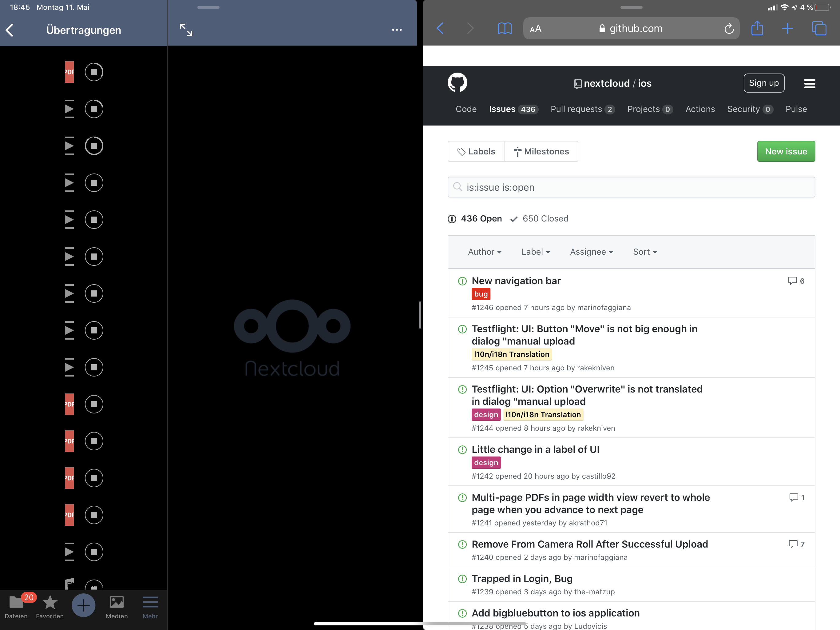
Task: Show the Safari tab overview
Action: pyautogui.click(x=819, y=28)
